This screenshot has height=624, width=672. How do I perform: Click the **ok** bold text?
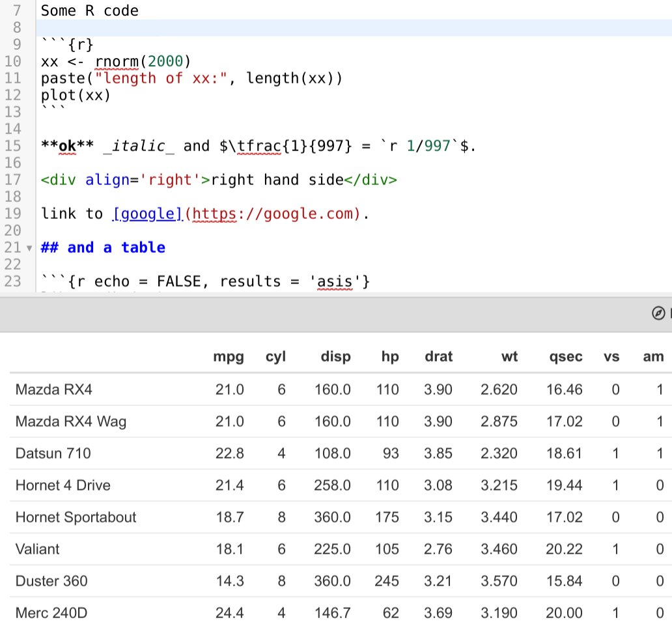[x=67, y=146]
